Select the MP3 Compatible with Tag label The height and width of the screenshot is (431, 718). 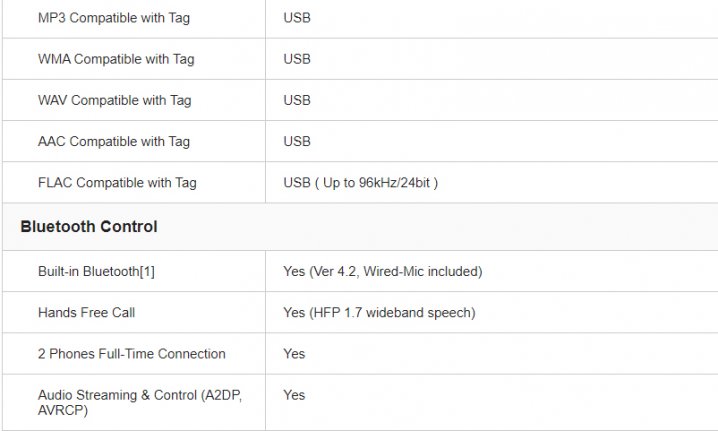(x=114, y=18)
